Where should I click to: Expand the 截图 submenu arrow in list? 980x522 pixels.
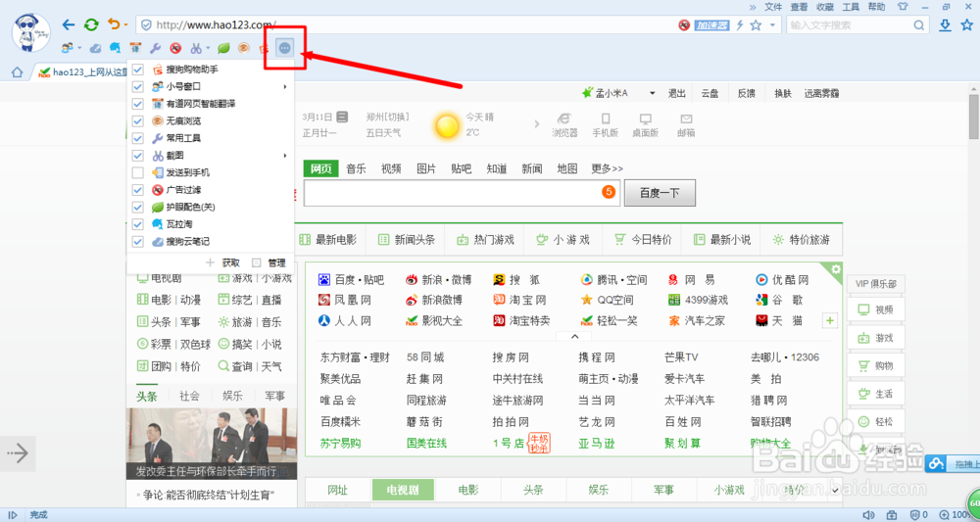[x=285, y=155]
